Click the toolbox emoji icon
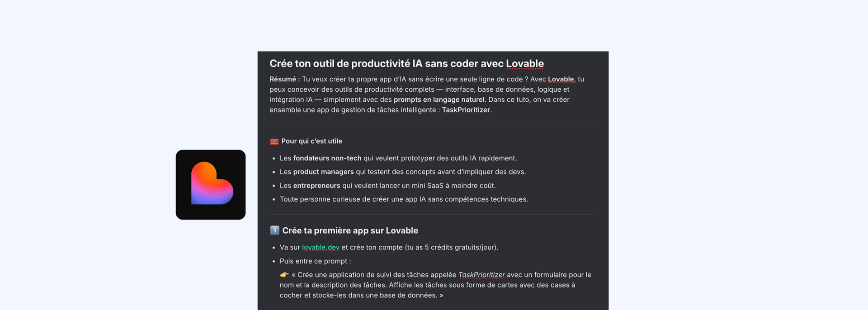 pos(274,141)
